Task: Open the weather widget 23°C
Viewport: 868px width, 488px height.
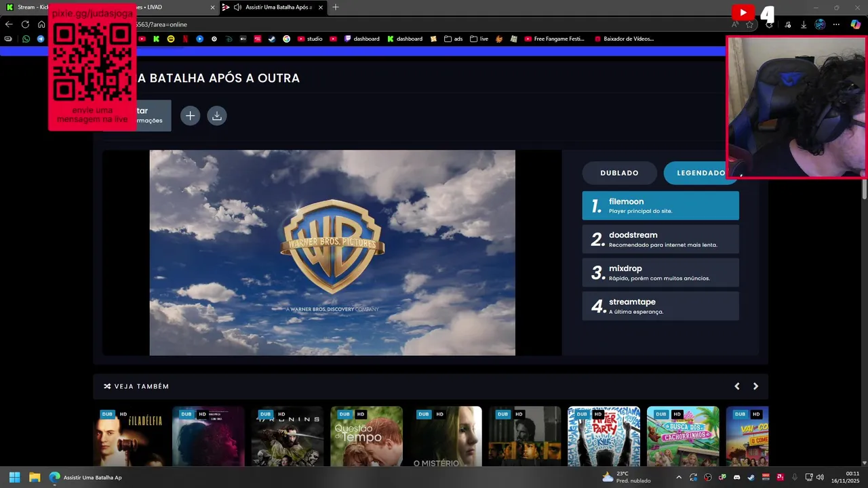Action: click(x=626, y=477)
